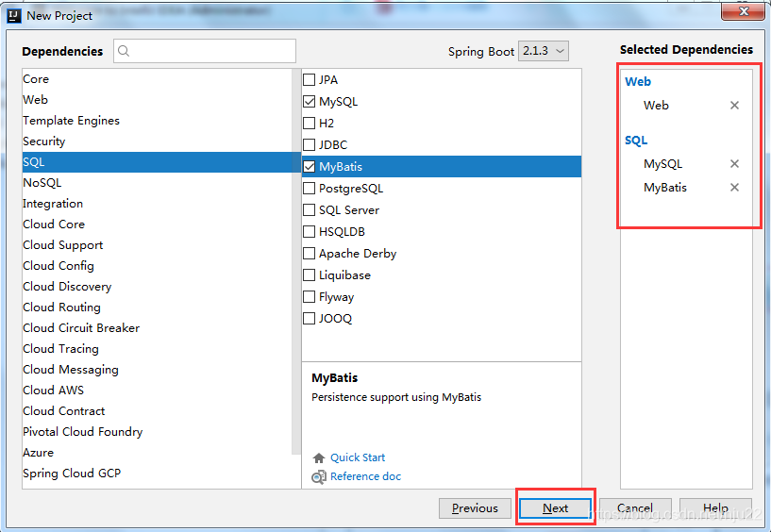Click Web entry under the Web group
The image size is (771, 532).
[x=656, y=106]
